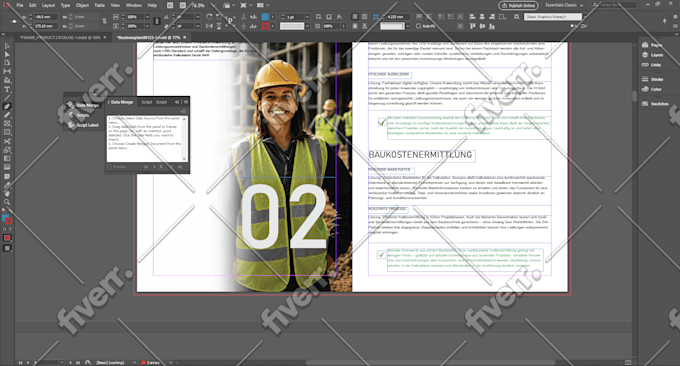Image resolution: width=680 pixels, height=366 pixels.
Task: Open the shear angle dropdown
Action: 198,26
